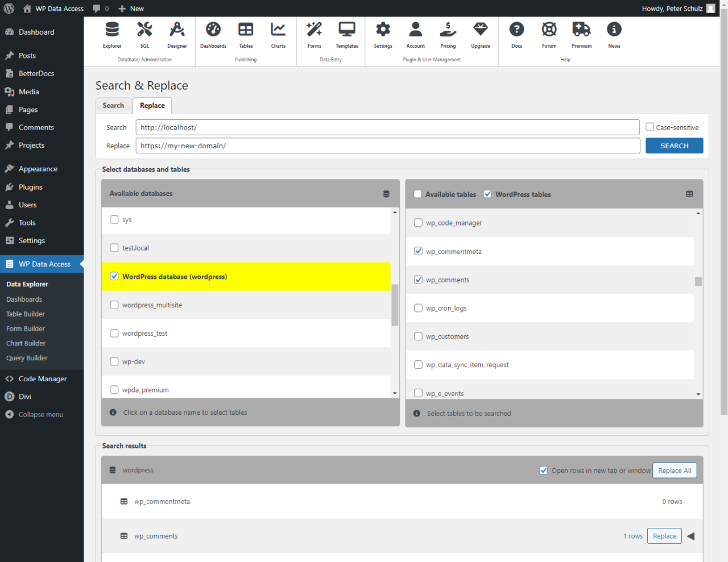Toggle the WordPress tables filter
The width and height of the screenshot is (728, 562).
point(487,194)
